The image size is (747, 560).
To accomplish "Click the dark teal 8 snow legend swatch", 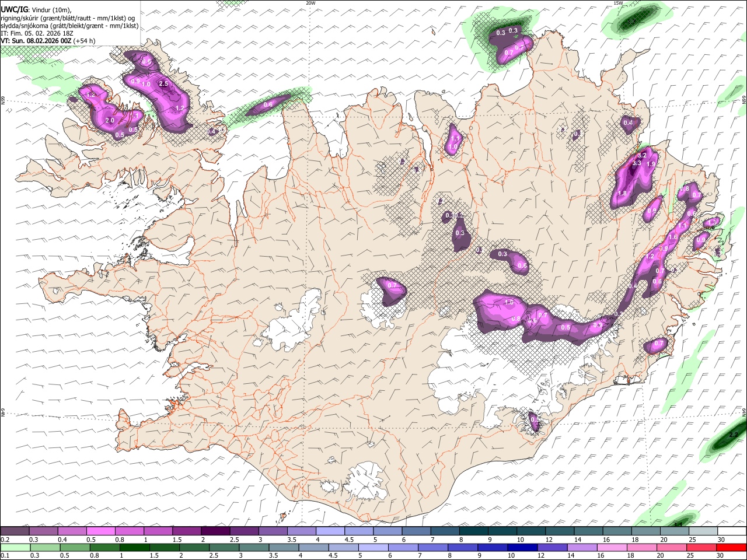I will click(474, 531).
